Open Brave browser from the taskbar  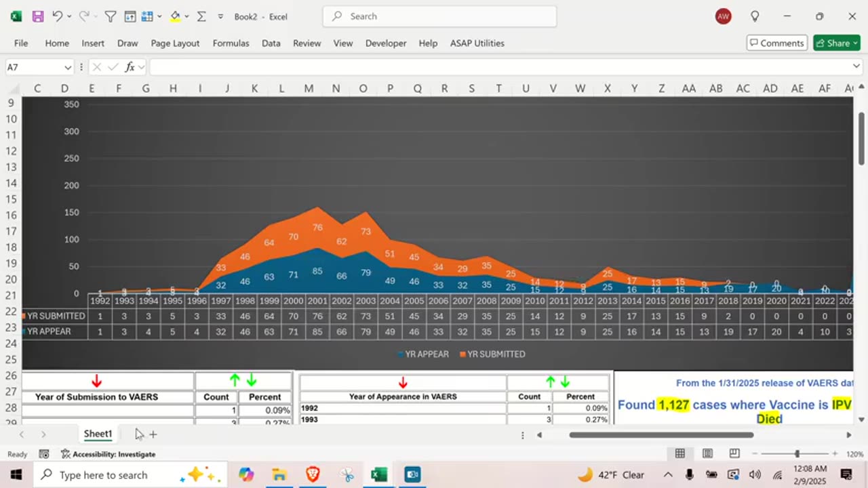pos(313,474)
